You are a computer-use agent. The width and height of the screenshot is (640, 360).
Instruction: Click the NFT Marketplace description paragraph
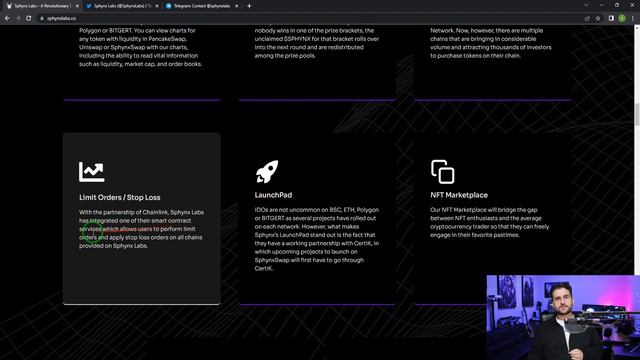pos(489,222)
